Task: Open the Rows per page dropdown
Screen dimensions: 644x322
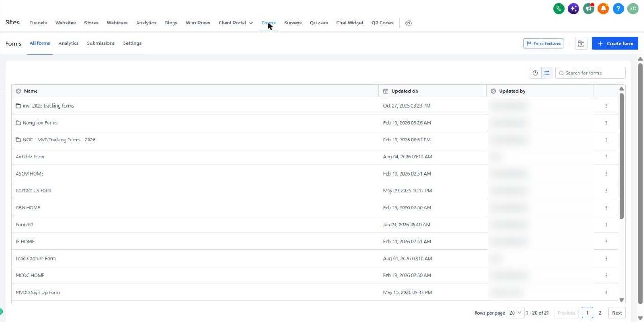Action: coord(515,313)
